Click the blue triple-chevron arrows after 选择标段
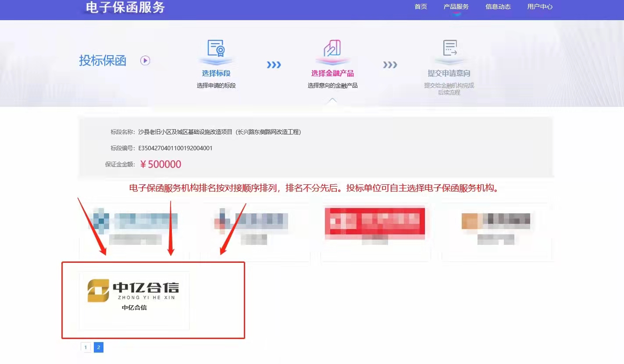This screenshot has height=364, width=624. (x=274, y=65)
